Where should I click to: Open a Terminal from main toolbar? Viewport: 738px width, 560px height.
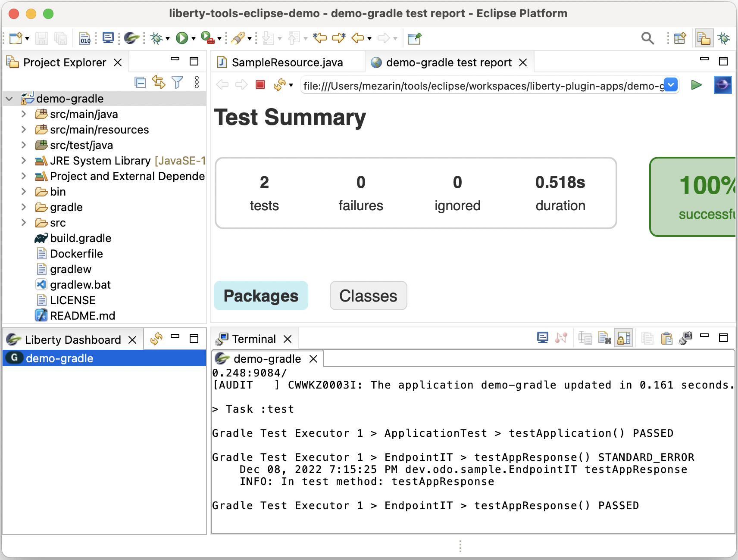click(x=108, y=38)
